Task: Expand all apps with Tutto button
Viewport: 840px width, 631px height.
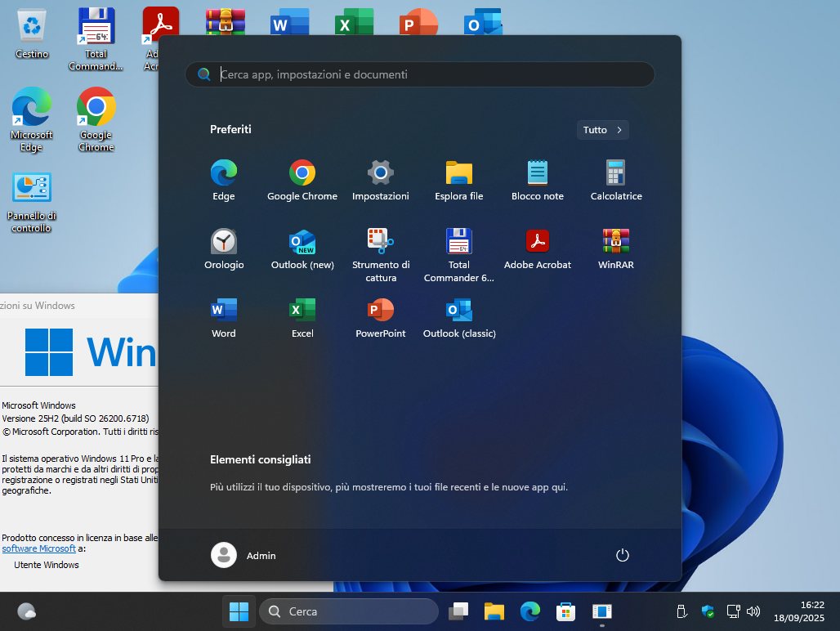Action: tap(603, 130)
